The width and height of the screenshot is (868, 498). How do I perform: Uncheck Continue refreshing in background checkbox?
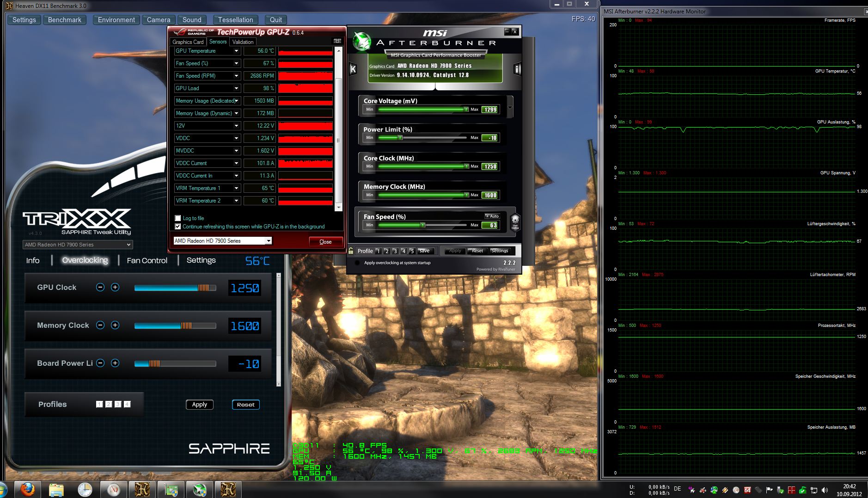(x=178, y=227)
